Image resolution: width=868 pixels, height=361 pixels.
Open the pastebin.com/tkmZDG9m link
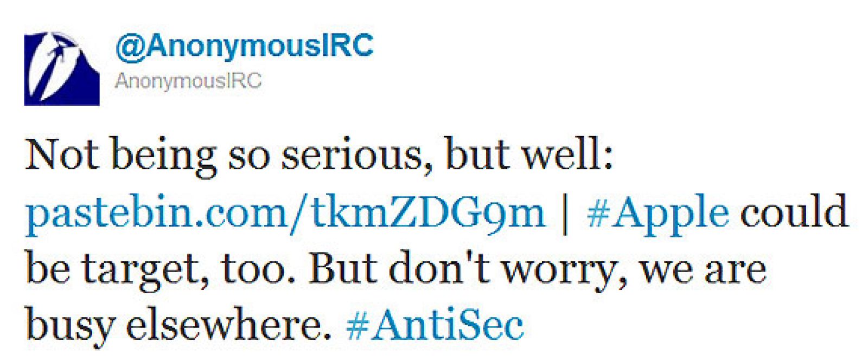click(285, 212)
